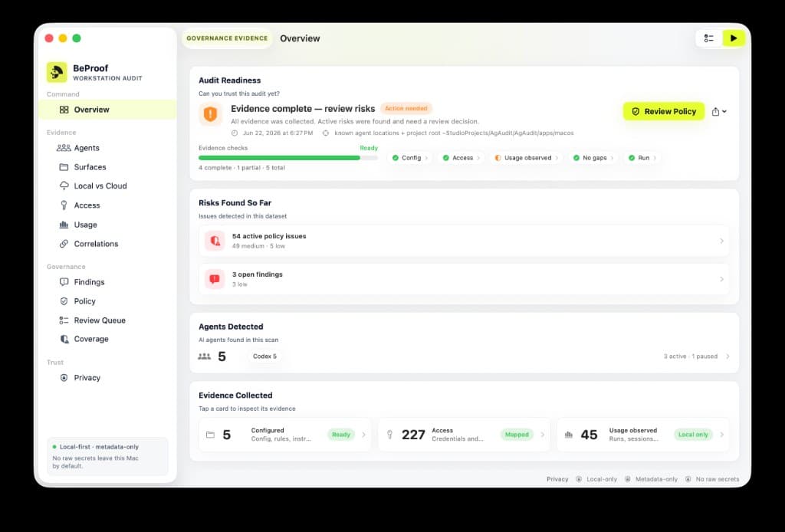Screen dimensions: 785x532
Task: Click the evidence checks progress bar
Action: click(288, 158)
